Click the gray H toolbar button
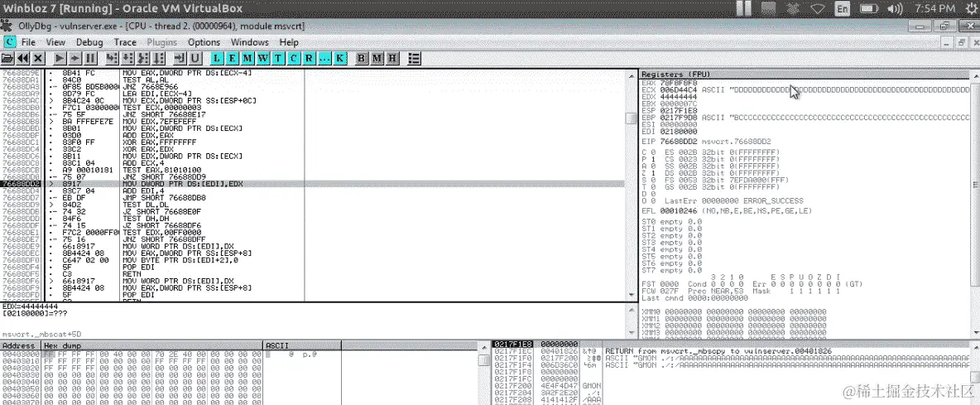The height and width of the screenshot is (405, 980). (x=392, y=58)
